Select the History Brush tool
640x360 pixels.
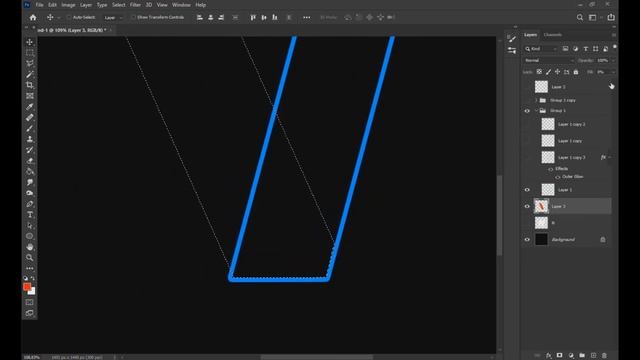[x=30, y=150]
